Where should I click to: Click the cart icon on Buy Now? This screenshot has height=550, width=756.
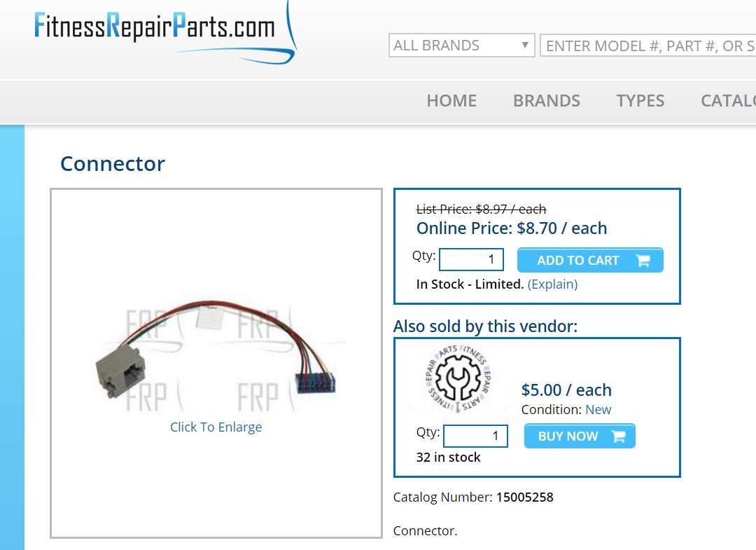tap(619, 436)
